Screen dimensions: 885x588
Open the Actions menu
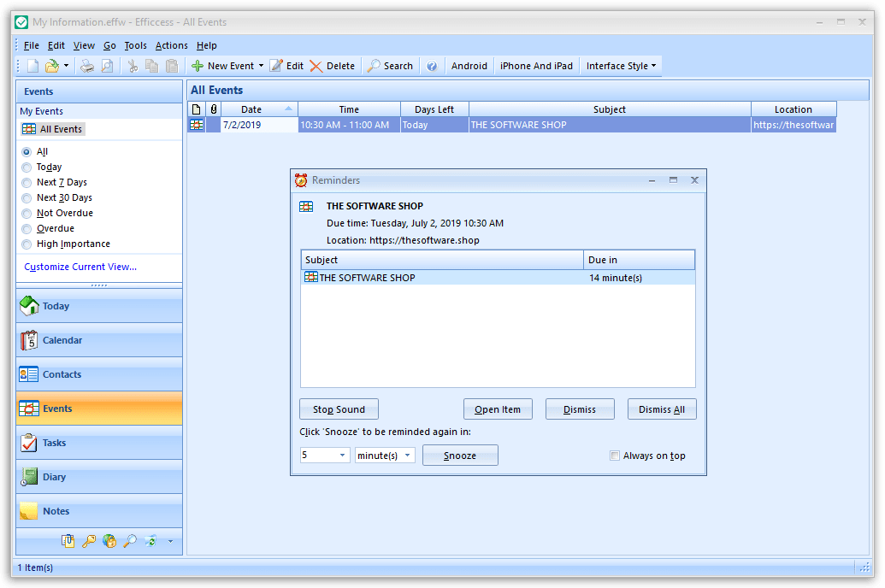[171, 45]
